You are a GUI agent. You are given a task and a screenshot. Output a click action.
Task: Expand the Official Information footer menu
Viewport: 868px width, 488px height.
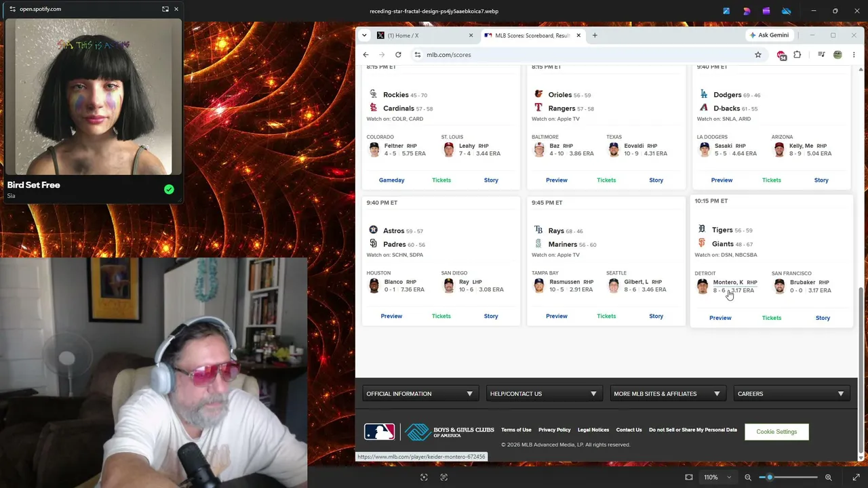(x=420, y=394)
